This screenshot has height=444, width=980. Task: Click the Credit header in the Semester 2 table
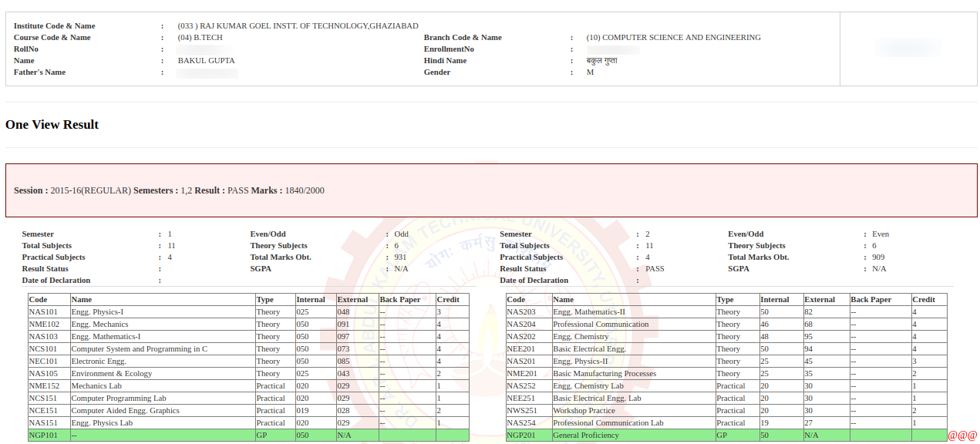click(x=923, y=300)
